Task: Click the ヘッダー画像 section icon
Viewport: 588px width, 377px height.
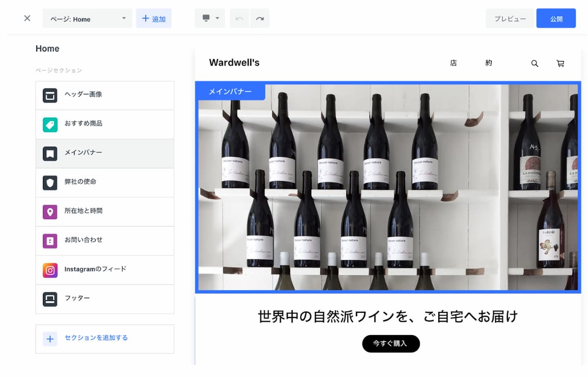Action: 50,95
